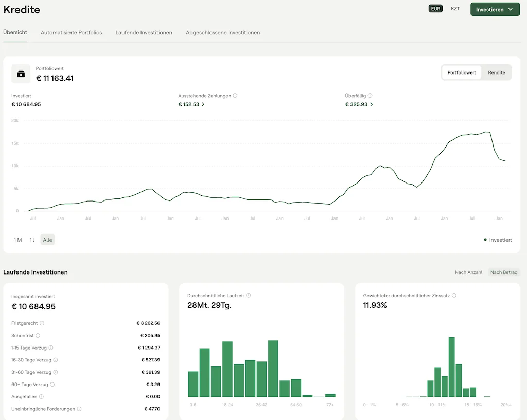Go to Abgeschlossene Investitionen tab
Screen dimensions: 527x420
point(223,33)
